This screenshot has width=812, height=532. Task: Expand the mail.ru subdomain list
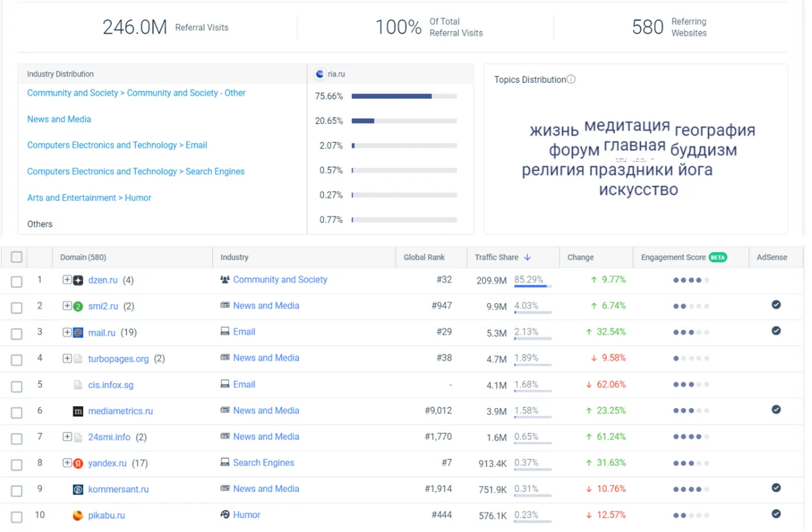click(66, 332)
